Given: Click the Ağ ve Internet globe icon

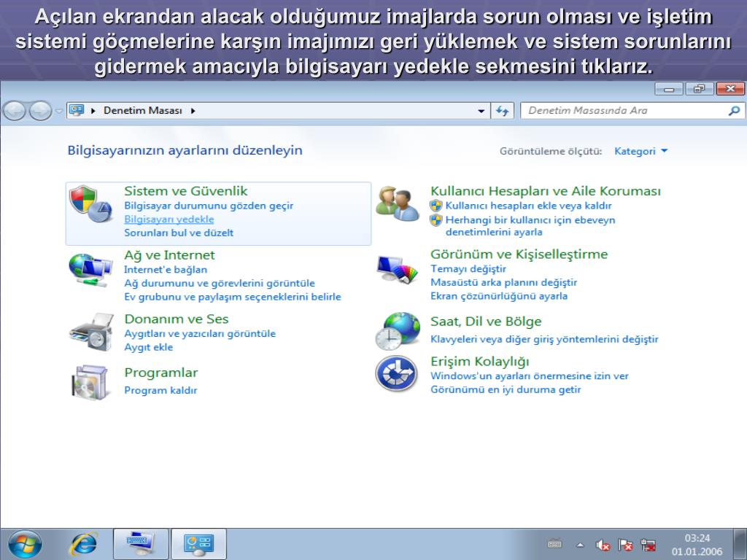Looking at the screenshot, I should coord(90,270).
